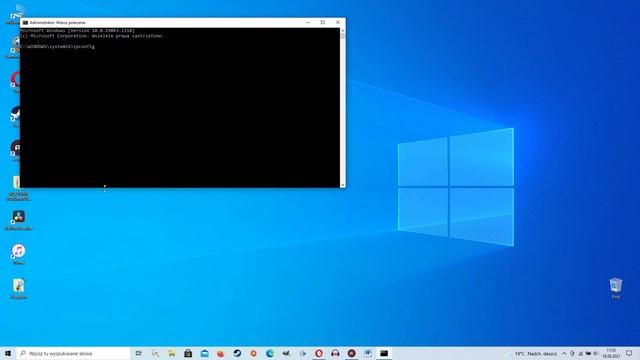Maximize the Command Prompt window

tap(322, 22)
